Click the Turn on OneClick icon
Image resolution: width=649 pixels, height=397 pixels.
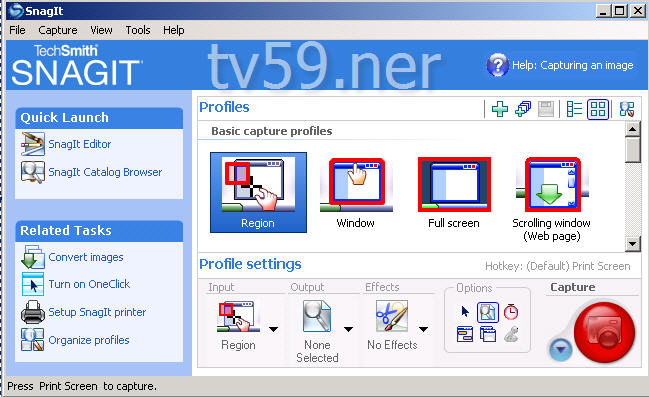click(x=33, y=284)
